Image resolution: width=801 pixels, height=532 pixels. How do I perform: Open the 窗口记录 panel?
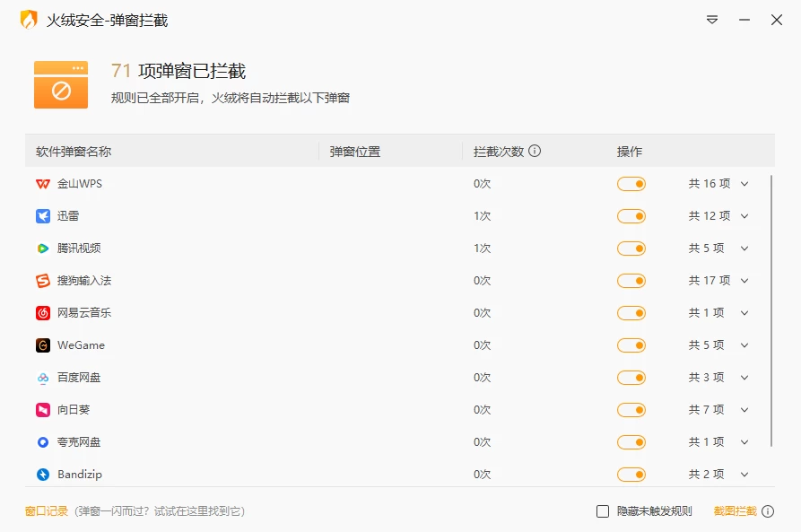[39, 510]
